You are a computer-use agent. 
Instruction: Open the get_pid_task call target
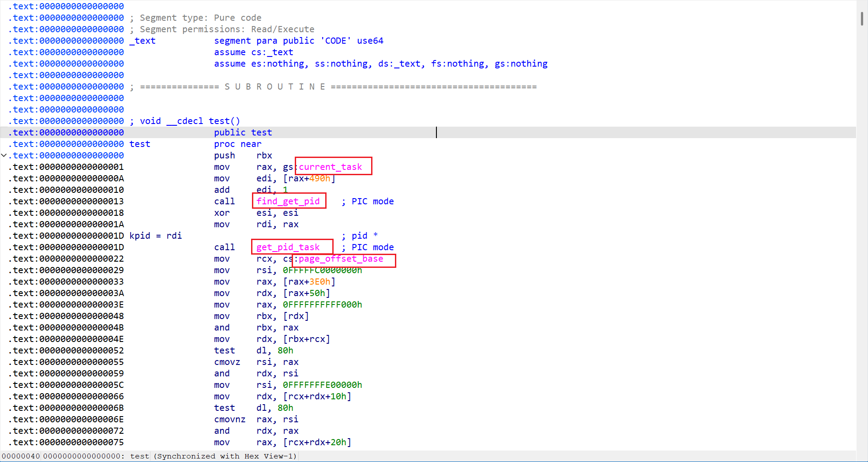click(288, 247)
